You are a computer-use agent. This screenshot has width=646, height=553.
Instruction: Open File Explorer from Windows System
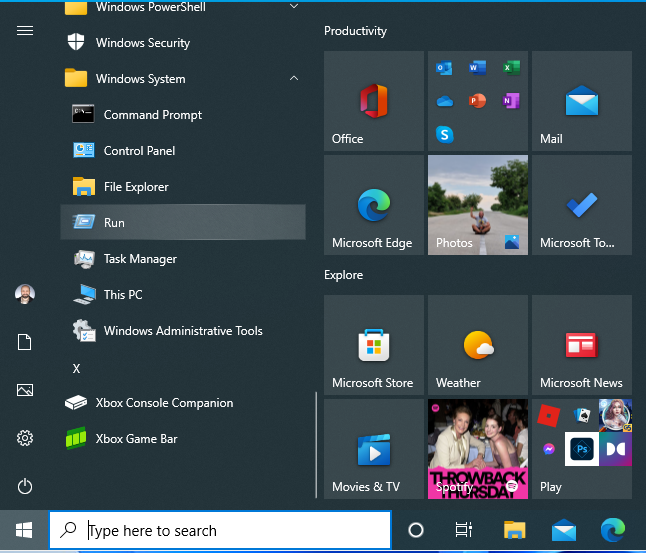click(x=183, y=186)
